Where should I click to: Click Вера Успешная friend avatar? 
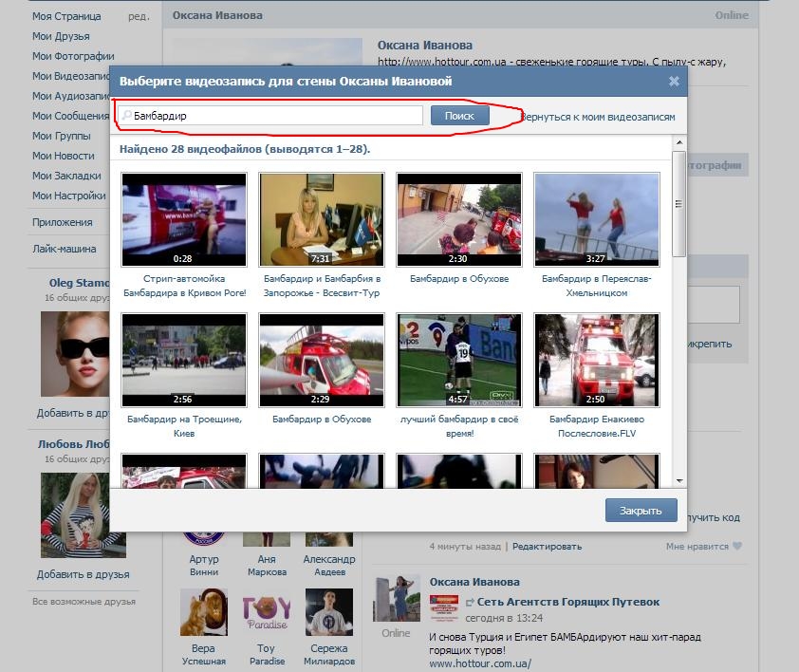204,612
